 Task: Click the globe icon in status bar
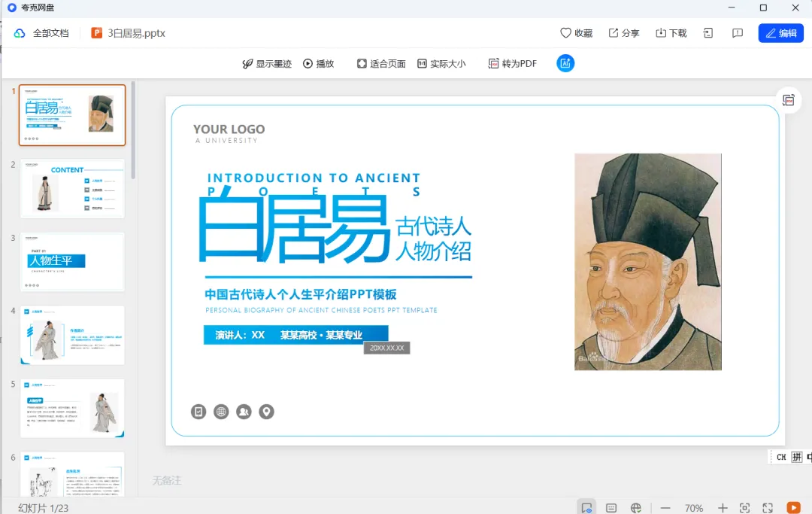click(636, 508)
